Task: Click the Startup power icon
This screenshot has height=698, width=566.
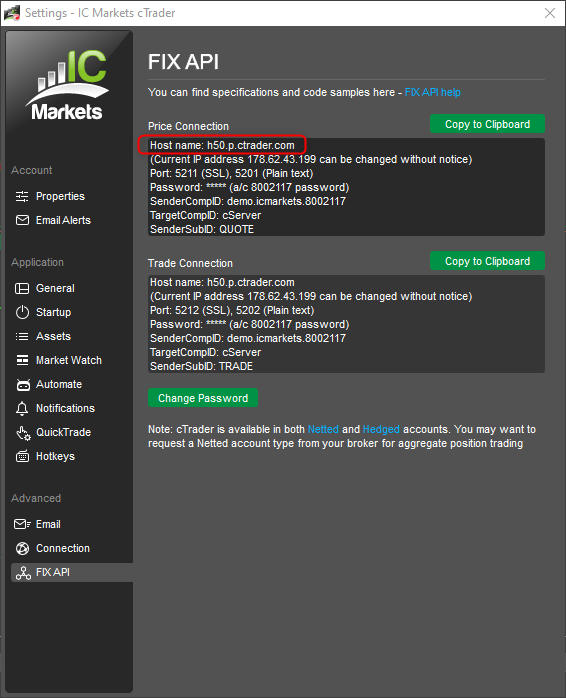Action: pyautogui.click(x=22, y=312)
